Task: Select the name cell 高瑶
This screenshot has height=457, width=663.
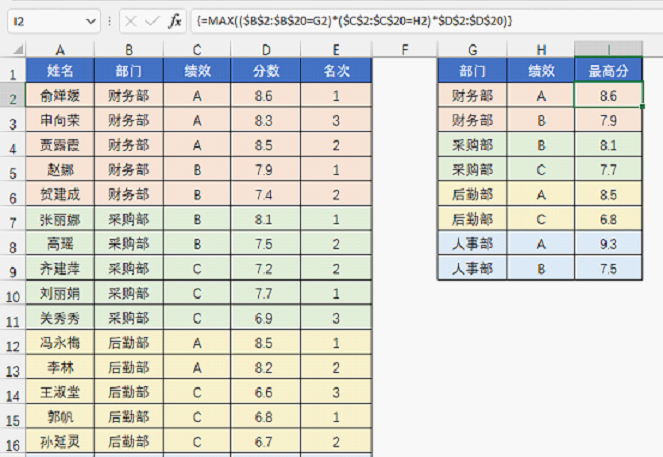Action: [x=60, y=244]
